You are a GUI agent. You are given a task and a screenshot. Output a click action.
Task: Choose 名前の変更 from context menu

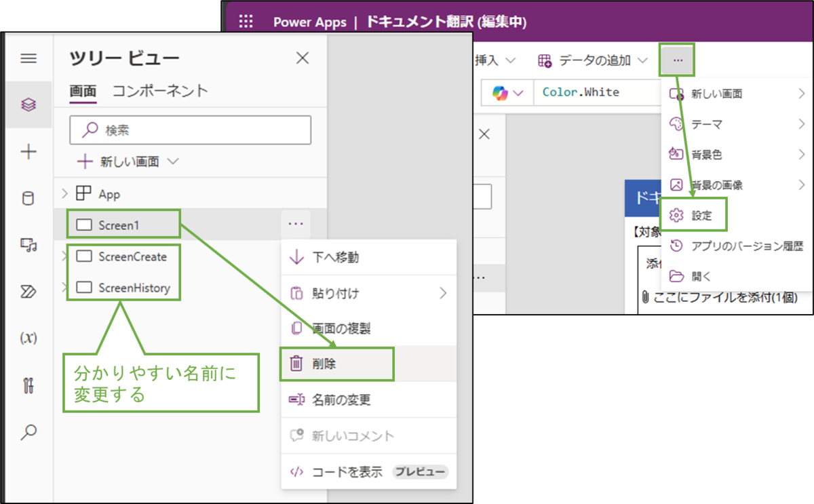[x=369, y=400]
